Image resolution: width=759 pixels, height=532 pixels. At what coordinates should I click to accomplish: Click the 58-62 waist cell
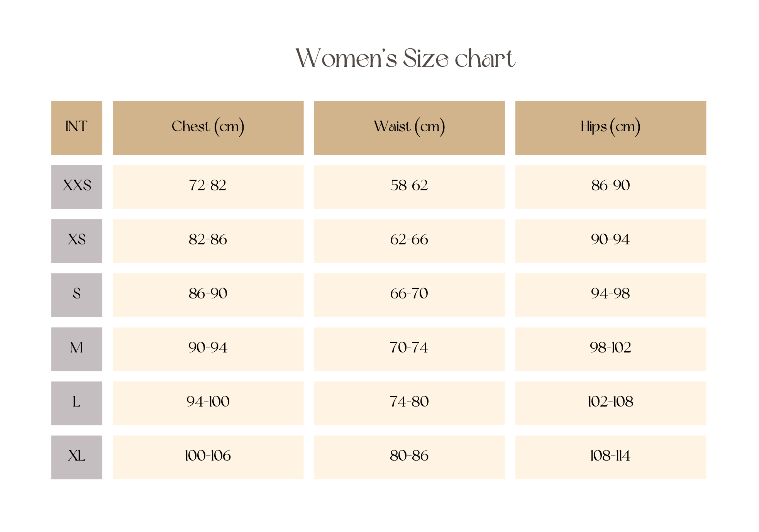[x=409, y=186]
